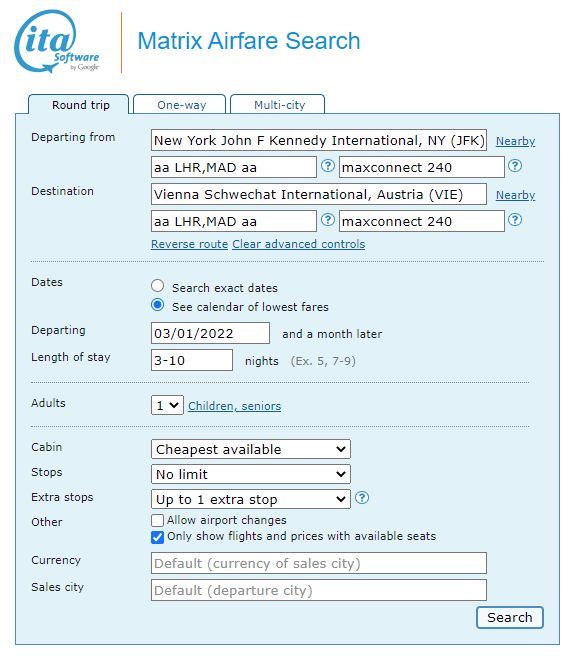Expand the Extra stops dropdown
Screen dimensions: 574x668
click(x=251, y=499)
